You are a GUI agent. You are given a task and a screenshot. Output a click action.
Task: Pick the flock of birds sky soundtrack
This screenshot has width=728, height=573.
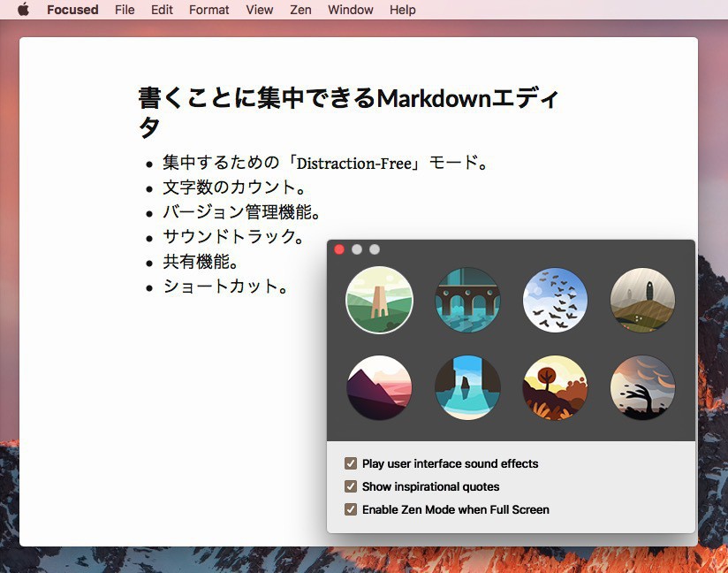(556, 301)
